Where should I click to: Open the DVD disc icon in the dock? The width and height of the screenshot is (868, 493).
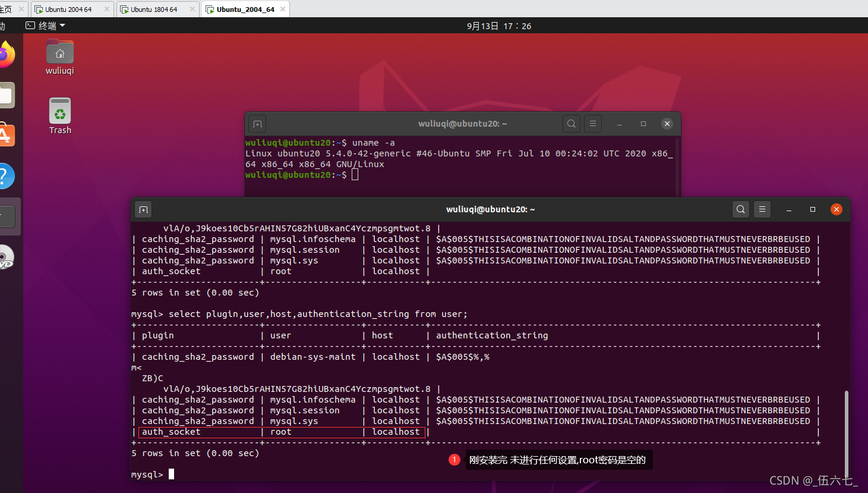[6, 258]
